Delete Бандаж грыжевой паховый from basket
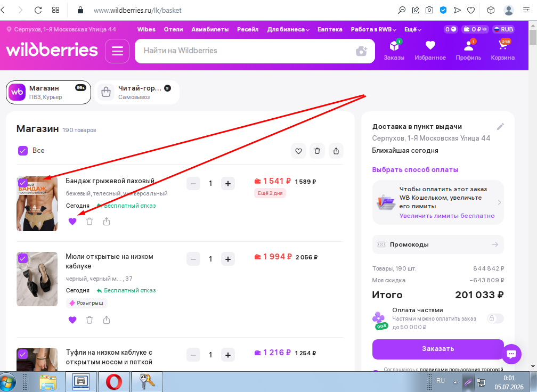 click(x=89, y=222)
